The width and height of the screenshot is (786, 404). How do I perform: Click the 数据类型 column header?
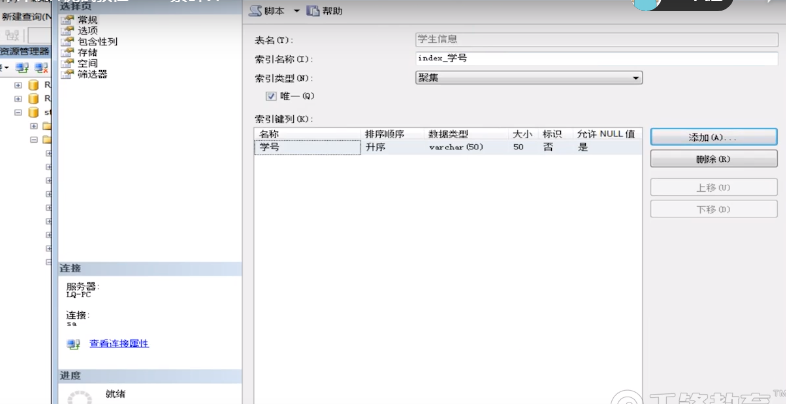coord(466,134)
